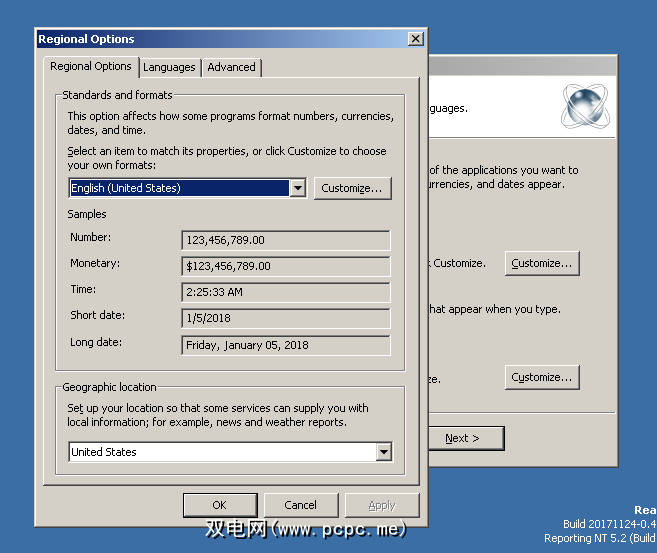Click the Number sample field
The width and height of the screenshot is (657, 553).
click(286, 240)
